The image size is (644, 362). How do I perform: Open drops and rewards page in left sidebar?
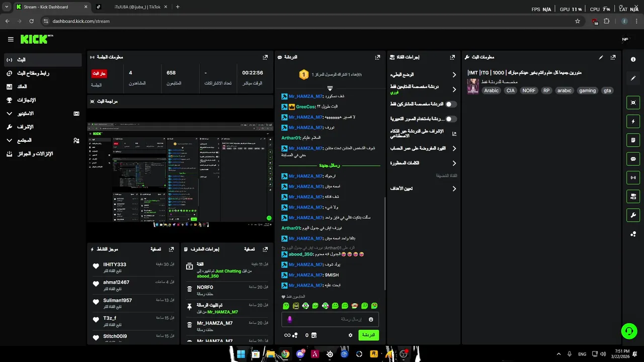(43, 154)
